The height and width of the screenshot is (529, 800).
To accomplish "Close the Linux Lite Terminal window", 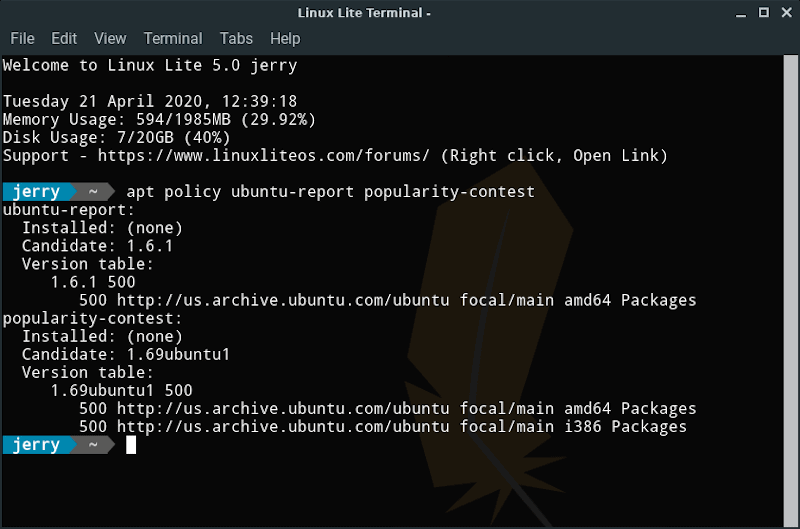I will 783,13.
